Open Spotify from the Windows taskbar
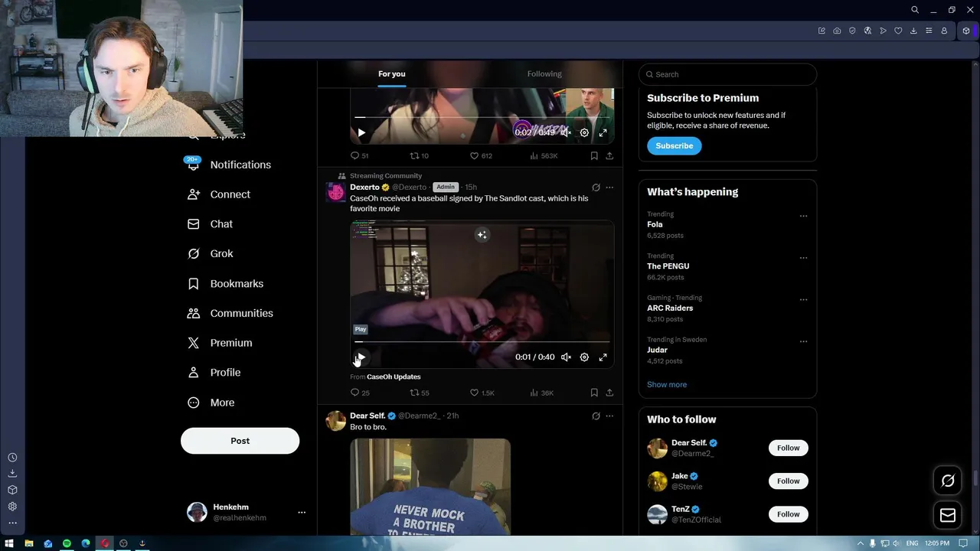 pyautogui.click(x=67, y=543)
